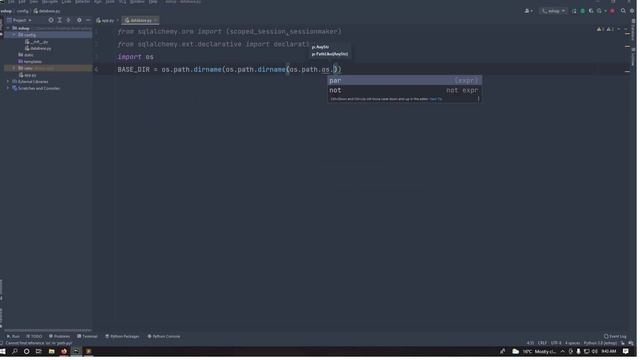Open Task View on taskbar
The width and height of the screenshot is (640, 360).
pyautogui.click(x=38, y=352)
